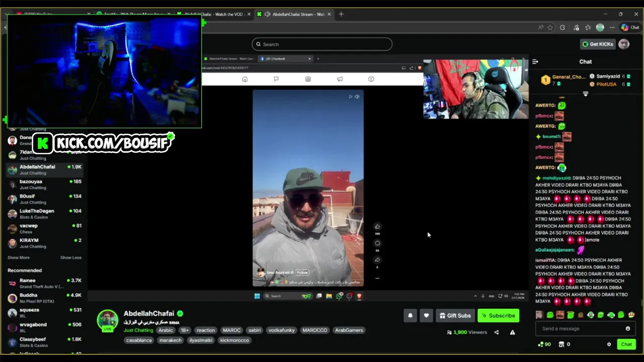Image resolution: width=644 pixels, height=362 pixels.
Task: Open a new browser tab
Action: [x=341, y=14]
